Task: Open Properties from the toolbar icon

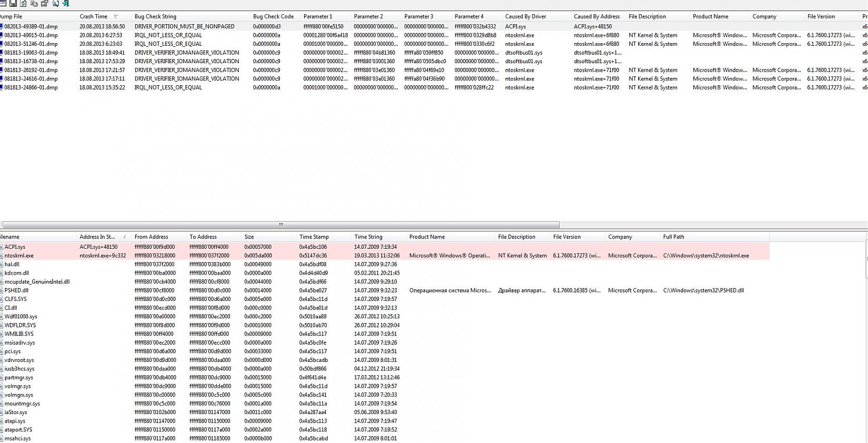Action: (44, 3)
